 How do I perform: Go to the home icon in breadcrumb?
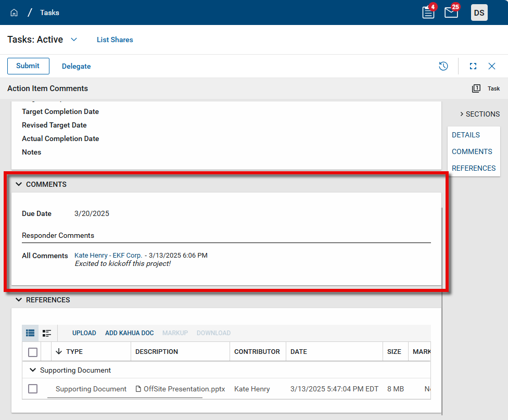(x=14, y=12)
